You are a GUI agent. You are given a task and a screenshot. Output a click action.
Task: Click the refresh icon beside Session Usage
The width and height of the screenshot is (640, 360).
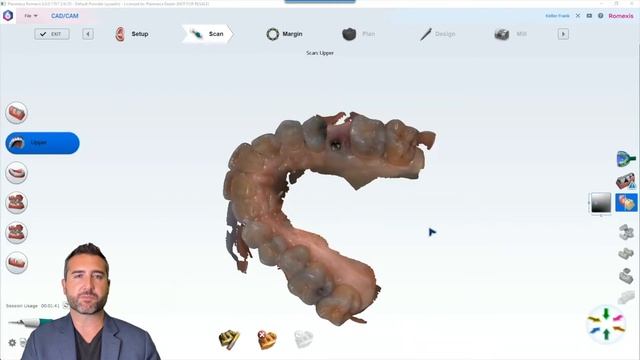[65, 306]
